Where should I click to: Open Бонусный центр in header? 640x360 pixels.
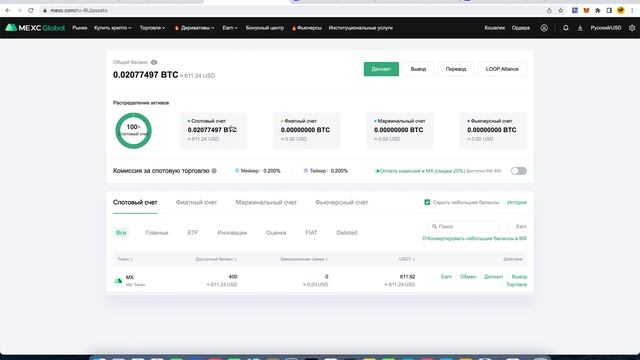pyautogui.click(x=264, y=28)
